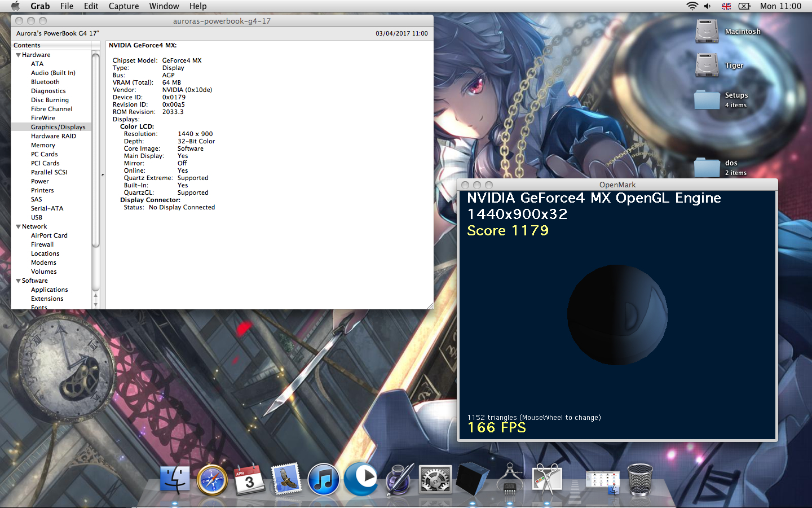812x508 pixels.
Task: Select Bluetooth in the Hardware list
Action: coord(45,82)
